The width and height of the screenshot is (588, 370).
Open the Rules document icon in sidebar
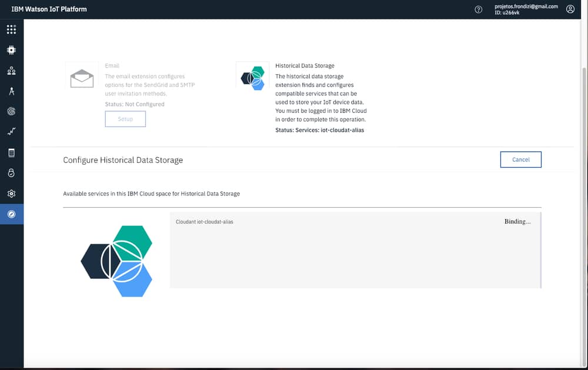11,152
